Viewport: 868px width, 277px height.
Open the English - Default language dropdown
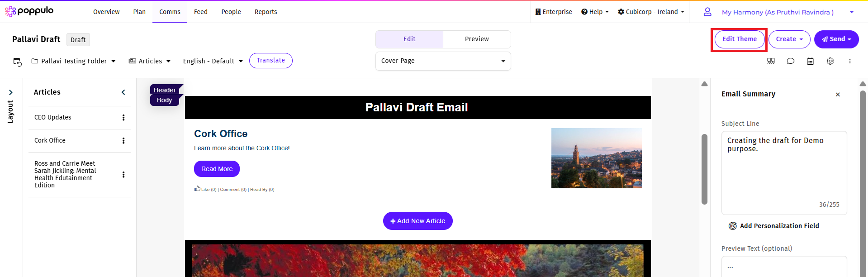(213, 61)
